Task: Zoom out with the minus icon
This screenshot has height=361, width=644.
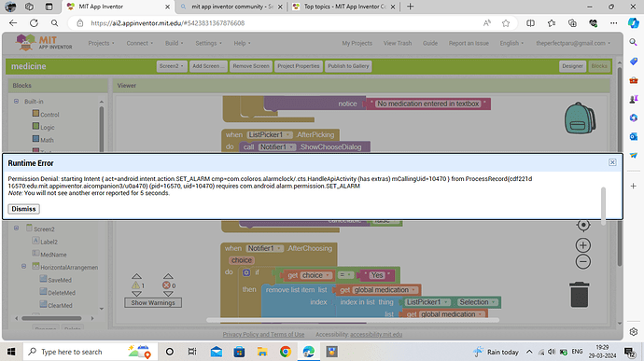Action: pos(582,261)
